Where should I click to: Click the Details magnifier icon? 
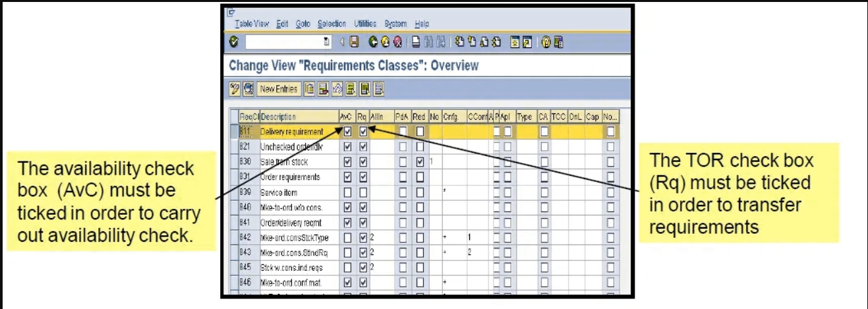(248, 88)
